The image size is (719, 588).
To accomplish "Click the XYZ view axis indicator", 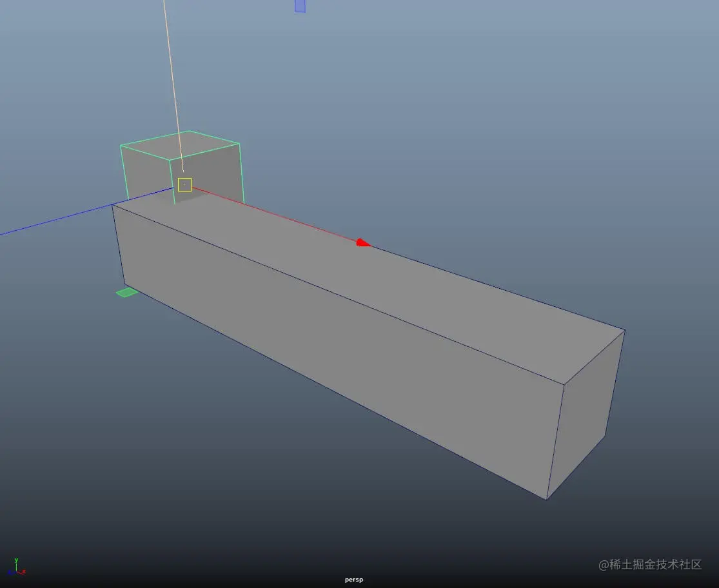I will pos(16,567).
